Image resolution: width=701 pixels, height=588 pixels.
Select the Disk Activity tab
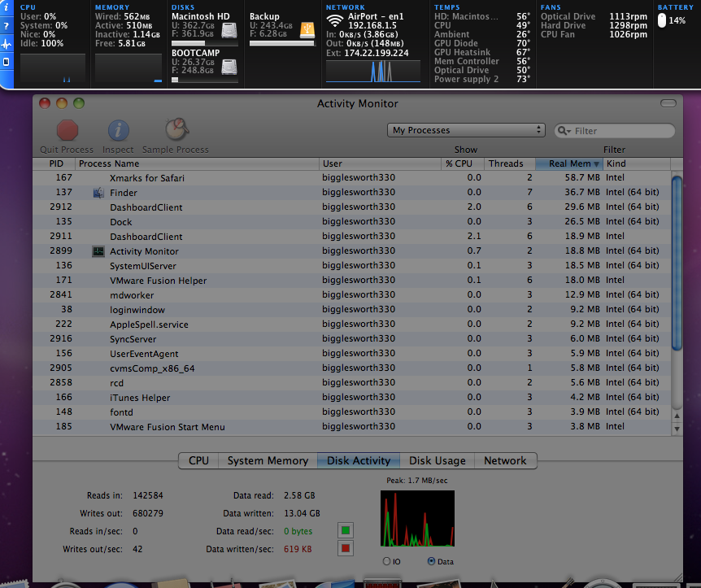pos(359,460)
